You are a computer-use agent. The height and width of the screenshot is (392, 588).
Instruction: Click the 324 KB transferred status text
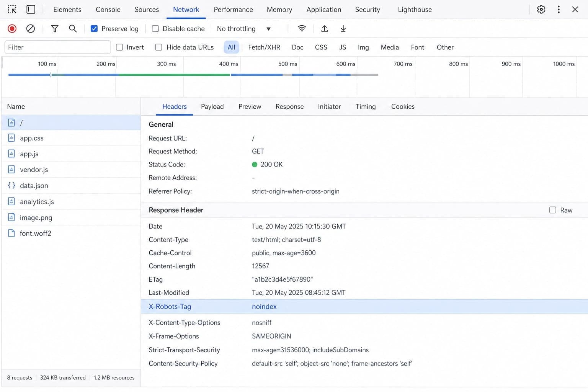[63, 378]
